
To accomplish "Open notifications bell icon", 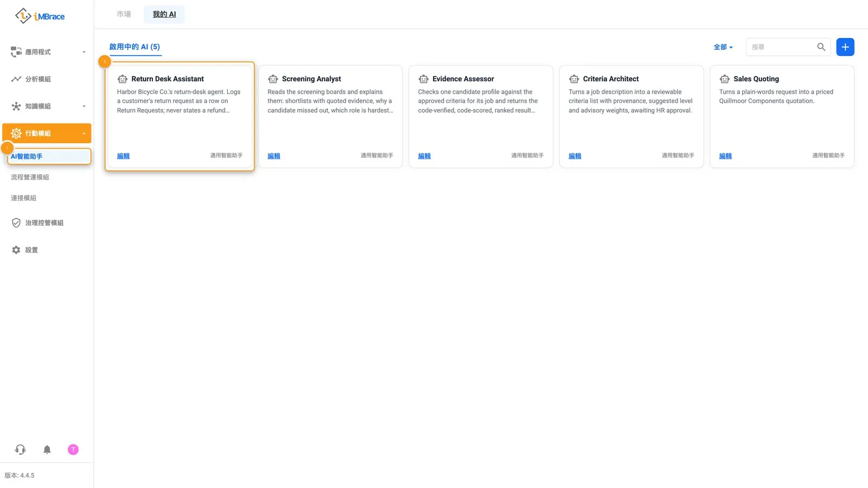I will coord(47,450).
